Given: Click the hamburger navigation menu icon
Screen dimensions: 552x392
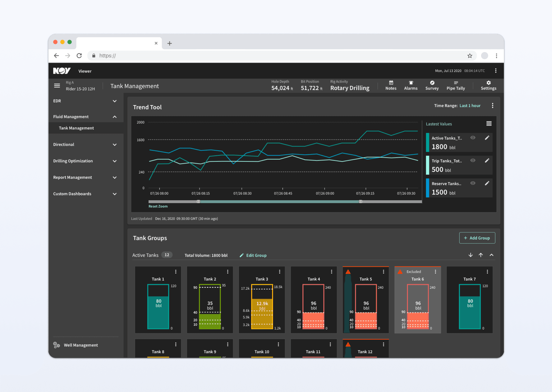Looking at the screenshot, I should pyautogui.click(x=57, y=86).
